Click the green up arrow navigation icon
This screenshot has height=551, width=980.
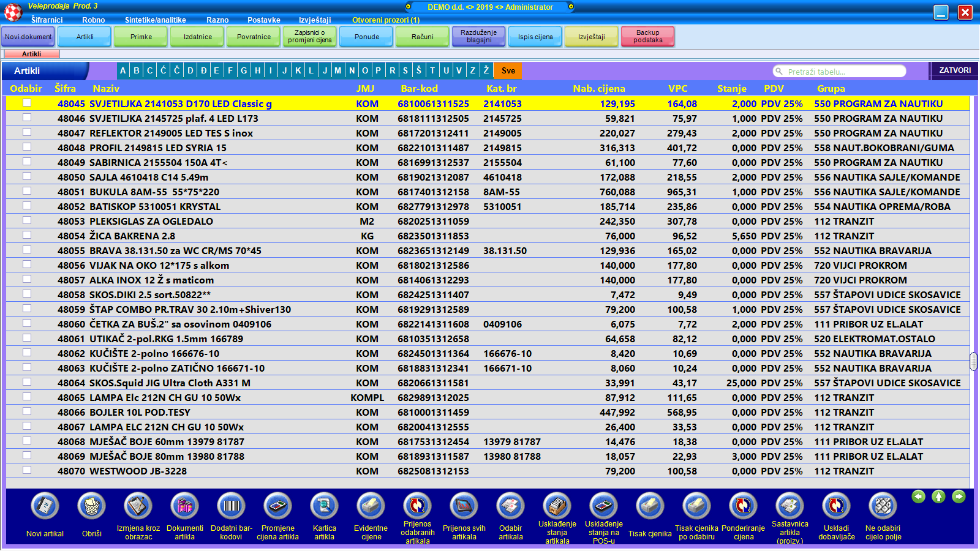938,497
